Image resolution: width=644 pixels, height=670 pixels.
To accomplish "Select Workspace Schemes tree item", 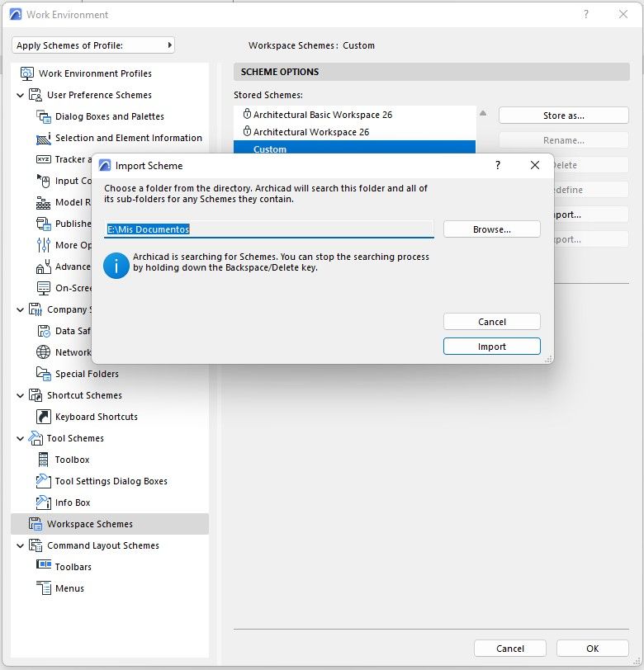I will tap(110, 524).
